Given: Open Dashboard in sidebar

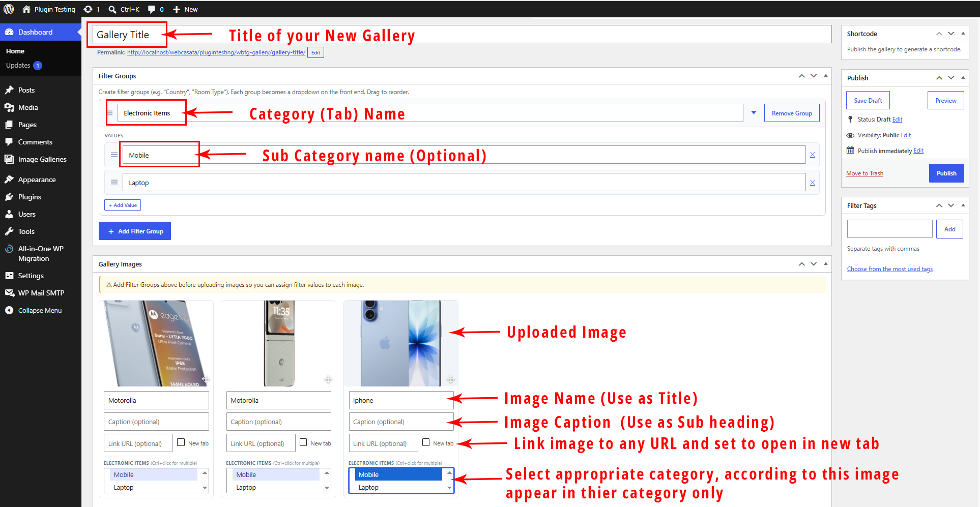Looking at the screenshot, I should pos(41,32).
